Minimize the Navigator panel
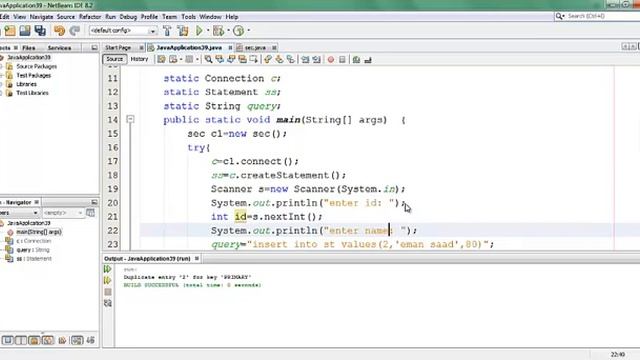The height and width of the screenshot is (360, 640). click(94, 202)
